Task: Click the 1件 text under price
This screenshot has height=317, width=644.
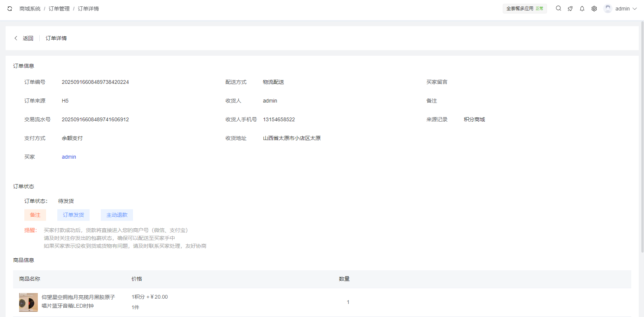Action: pyautogui.click(x=135, y=307)
